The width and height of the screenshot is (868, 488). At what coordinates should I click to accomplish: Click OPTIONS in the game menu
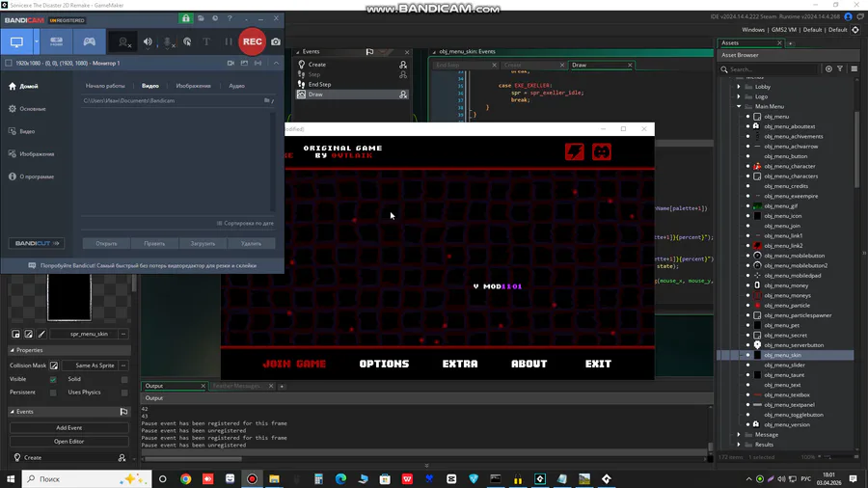click(x=384, y=364)
